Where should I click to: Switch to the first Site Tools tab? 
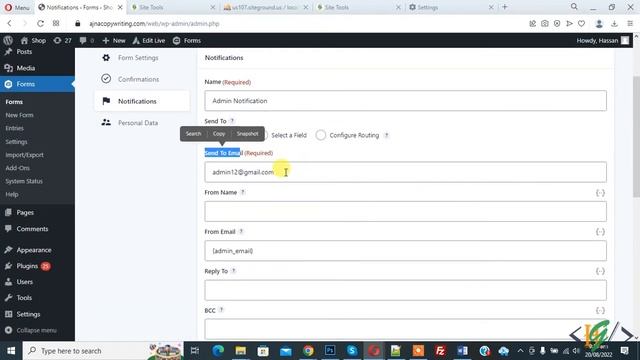tap(173, 7)
